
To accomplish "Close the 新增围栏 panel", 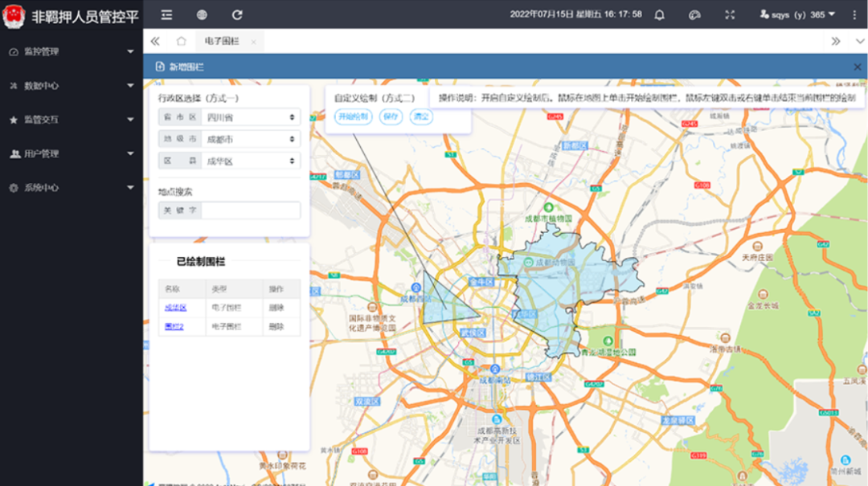I will pyautogui.click(x=857, y=67).
